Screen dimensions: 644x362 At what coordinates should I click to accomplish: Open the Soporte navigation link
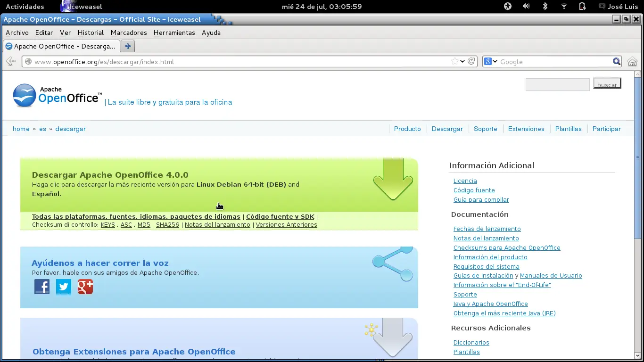click(486, 129)
